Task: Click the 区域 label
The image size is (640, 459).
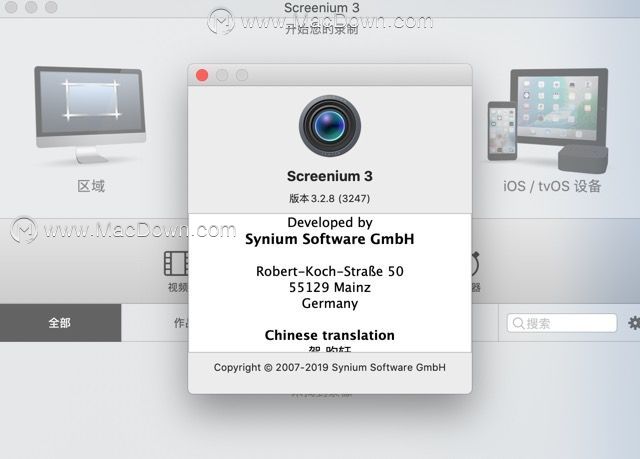Action: tap(91, 186)
